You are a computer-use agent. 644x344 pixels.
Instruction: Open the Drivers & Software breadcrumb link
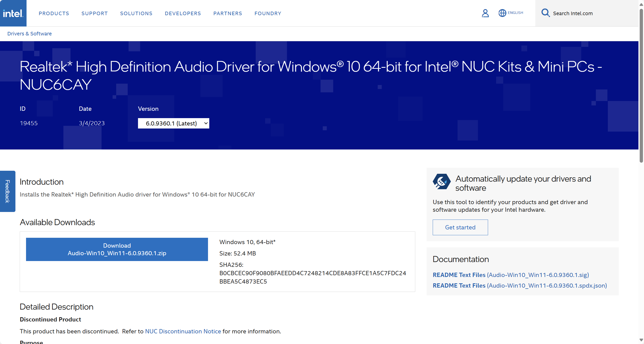[29, 34]
